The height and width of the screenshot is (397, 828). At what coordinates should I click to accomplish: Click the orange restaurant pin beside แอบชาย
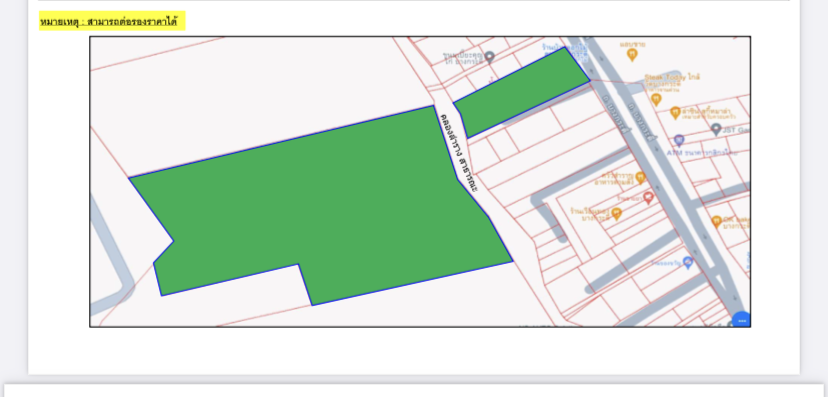point(632,54)
